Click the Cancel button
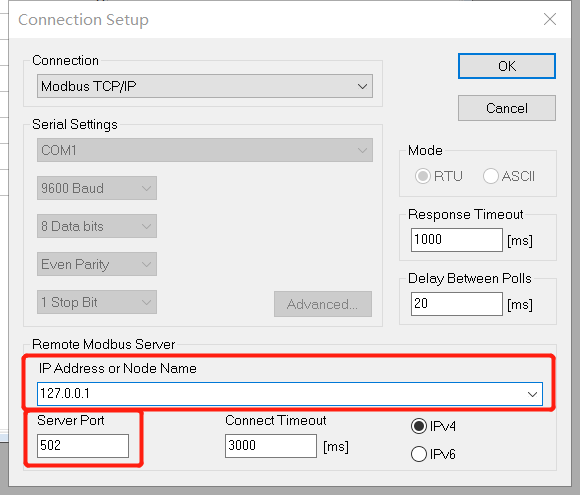Image resolution: width=580 pixels, height=495 pixels. click(506, 108)
